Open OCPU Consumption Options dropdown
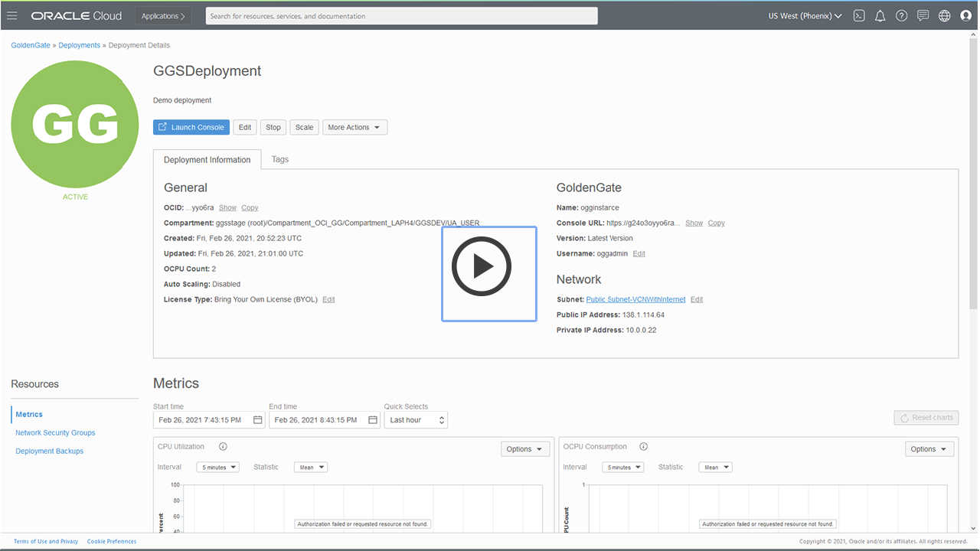Screen dimensions: 980x551 [x=930, y=449]
